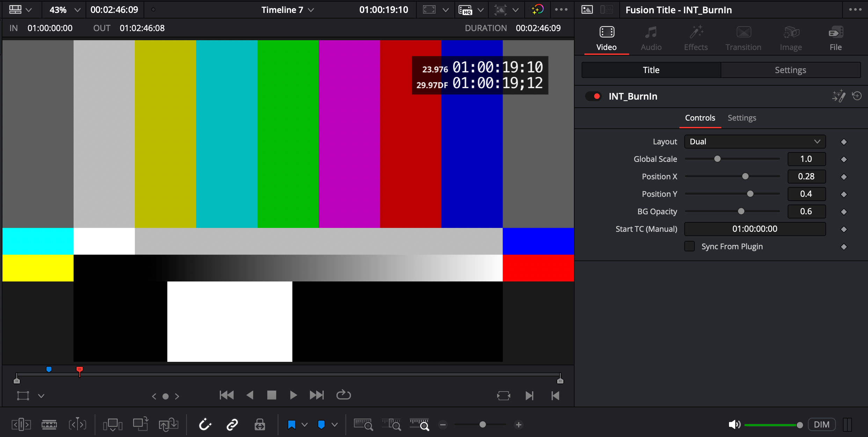Expand the transform overlay mode dropdown
868x437 pixels.
pyautogui.click(x=41, y=396)
